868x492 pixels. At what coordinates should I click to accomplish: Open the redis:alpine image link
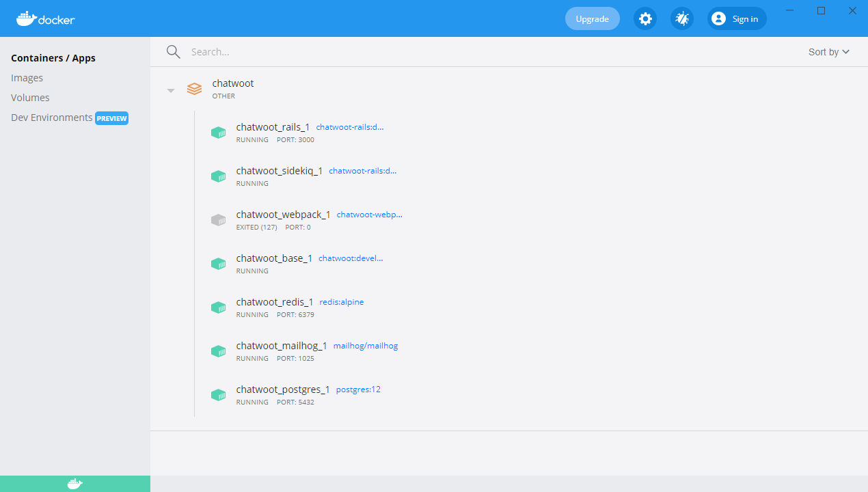(x=341, y=301)
